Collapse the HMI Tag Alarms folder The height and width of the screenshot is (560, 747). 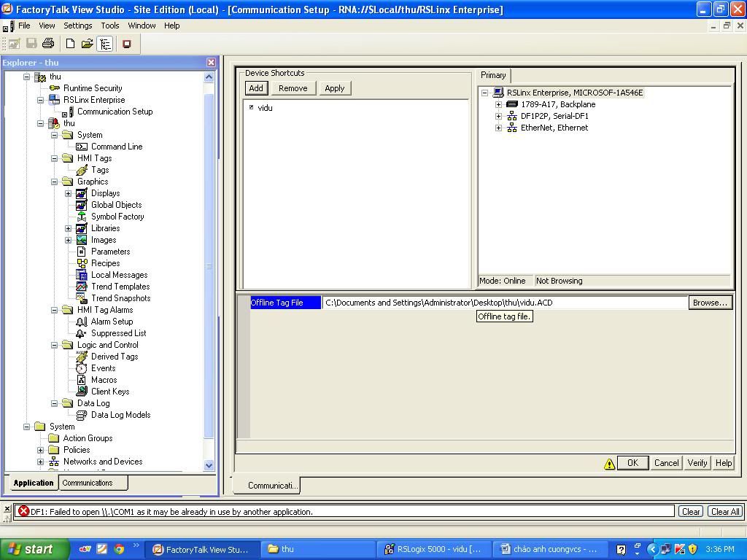(54, 310)
